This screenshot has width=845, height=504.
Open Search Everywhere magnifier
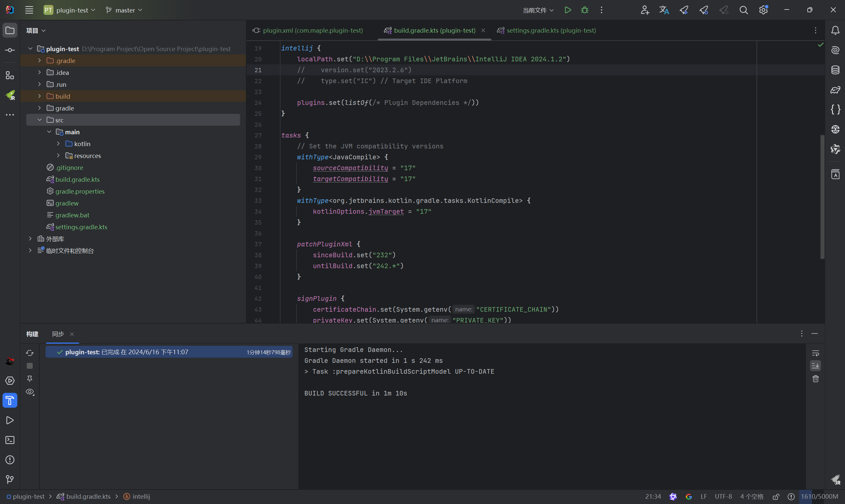pos(744,10)
